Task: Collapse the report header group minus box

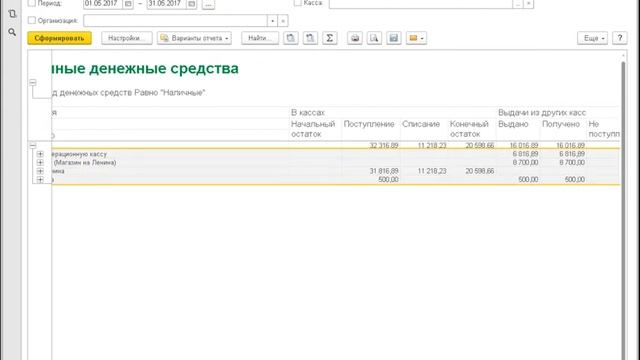Action: pyautogui.click(x=33, y=82)
